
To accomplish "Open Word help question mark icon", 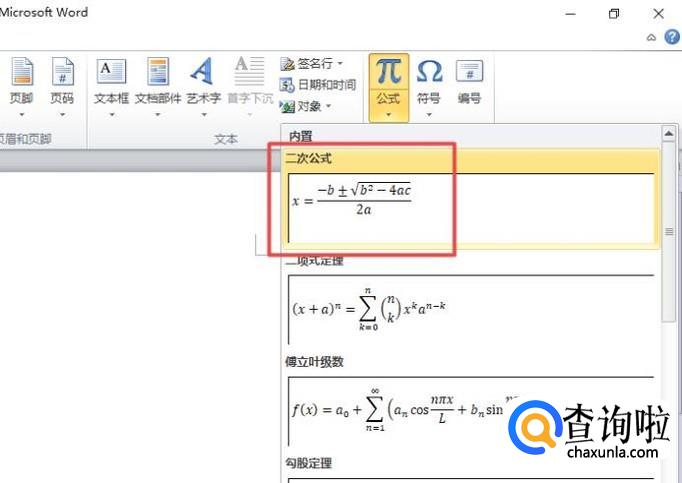I will pyautogui.click(x=672, y=37).
